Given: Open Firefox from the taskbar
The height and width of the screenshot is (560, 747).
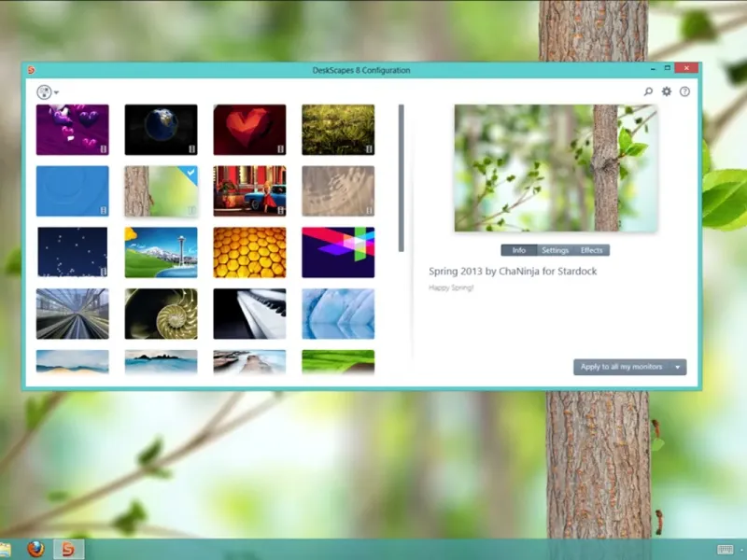Looking at the screenshot, I should (35, 549).
